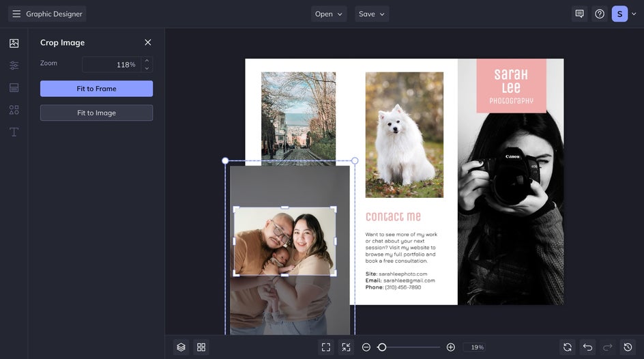
Task: Open the feedback comments icon
Action: [x=579, y=14]
